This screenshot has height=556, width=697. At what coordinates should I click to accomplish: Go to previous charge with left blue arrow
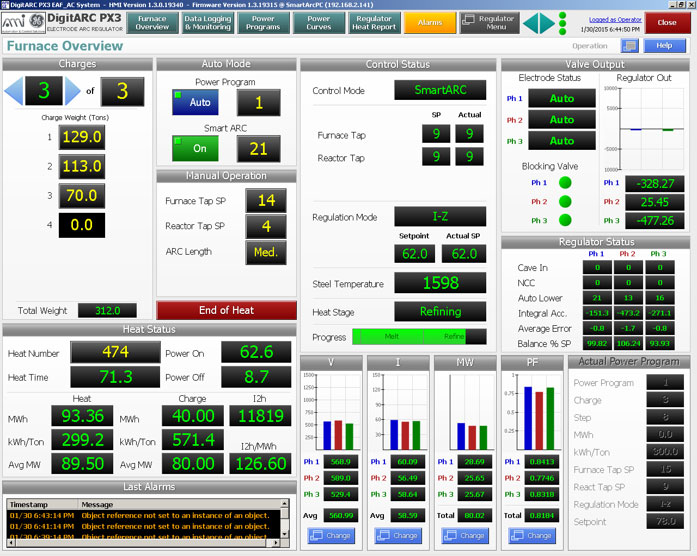tap(13, 91)
